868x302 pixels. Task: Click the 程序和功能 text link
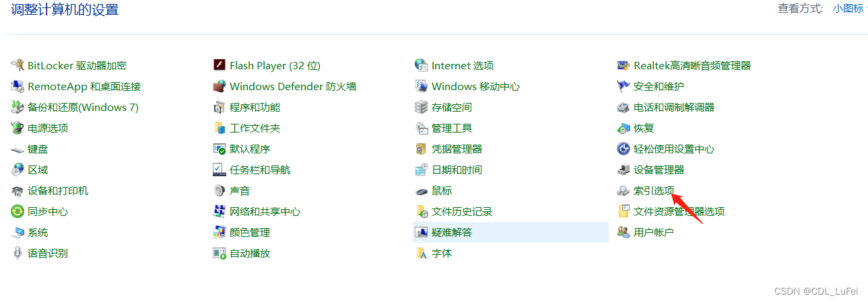click(255, 107)
